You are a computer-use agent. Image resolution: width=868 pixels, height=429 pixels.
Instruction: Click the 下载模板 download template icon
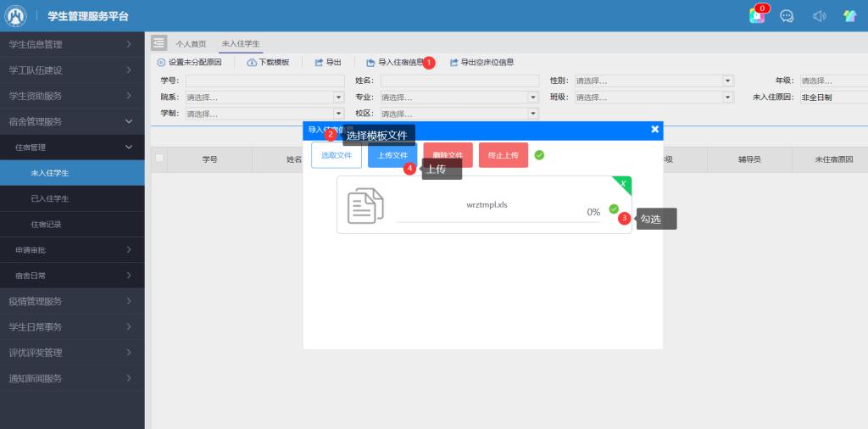point(252,63)
